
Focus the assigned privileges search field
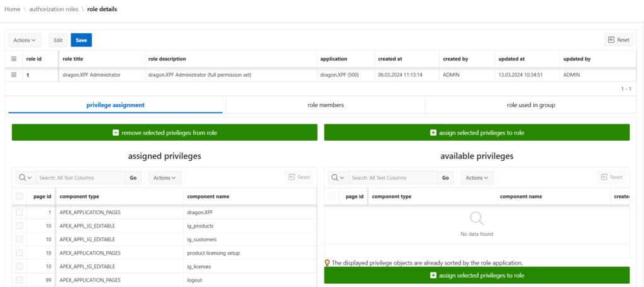81,178
